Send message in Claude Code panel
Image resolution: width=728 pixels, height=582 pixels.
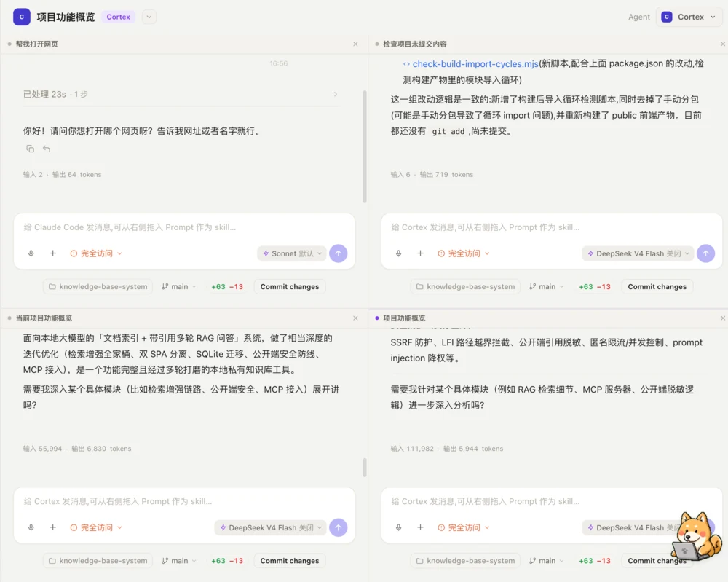point(339,253)
